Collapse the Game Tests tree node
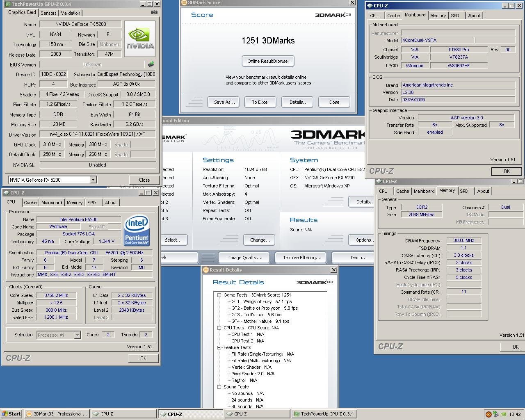This screenshot has height=420, width=525. tap(219, 295)
